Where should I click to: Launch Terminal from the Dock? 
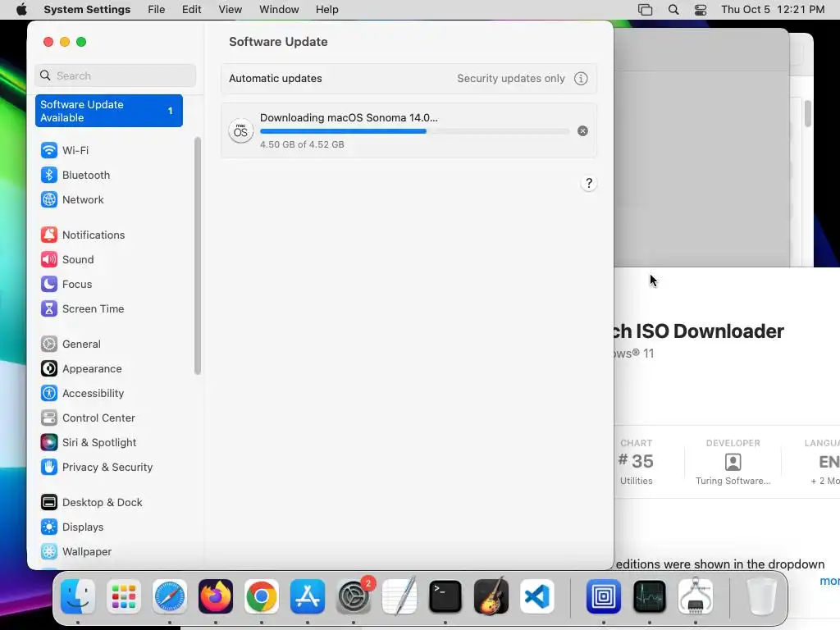[x=445, y=596]
